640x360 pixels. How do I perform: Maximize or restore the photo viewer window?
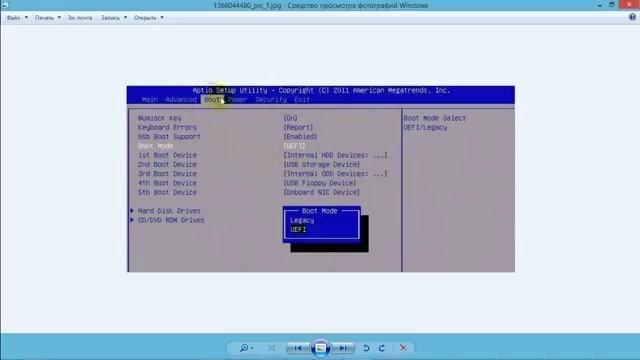click(x=611, y=4)
